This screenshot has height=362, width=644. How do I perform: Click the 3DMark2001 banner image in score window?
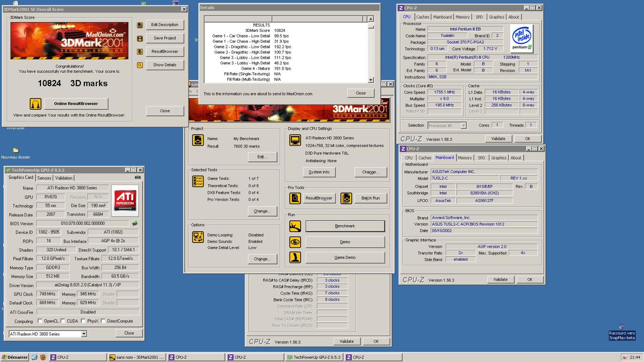pos(69,41)
